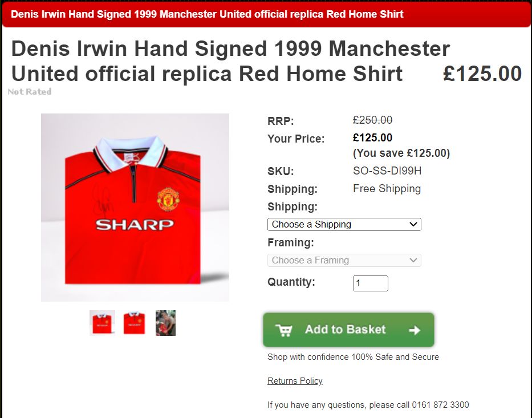Screen dimensions: 532x418
Task: Click the SKU code SO-SS-DI99H
Action: point(387,171)
